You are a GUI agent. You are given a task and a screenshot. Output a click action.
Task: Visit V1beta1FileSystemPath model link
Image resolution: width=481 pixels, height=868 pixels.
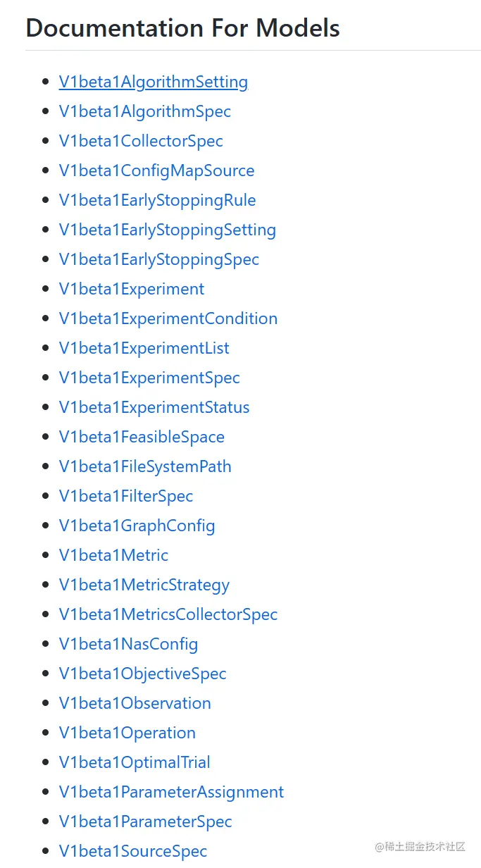tap(145, 467)
